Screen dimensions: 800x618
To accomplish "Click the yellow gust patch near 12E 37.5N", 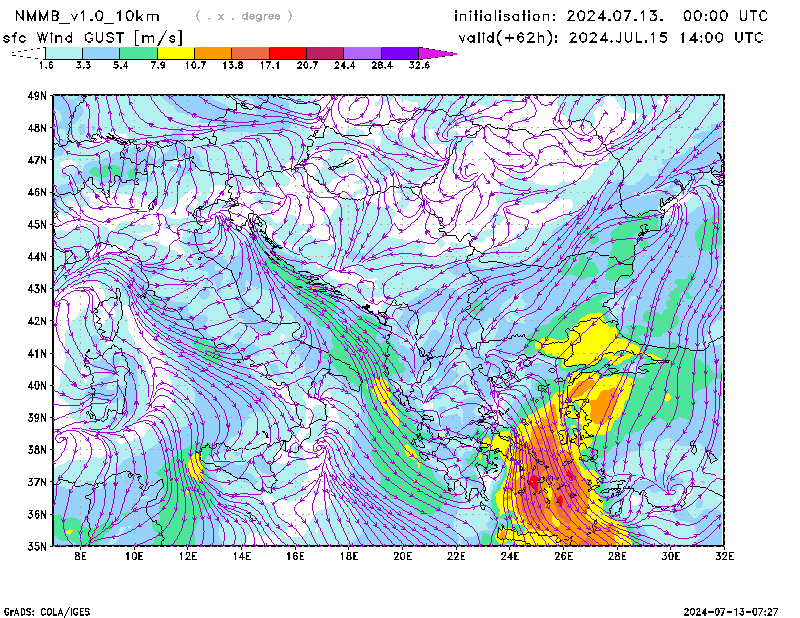I will 194,466.
